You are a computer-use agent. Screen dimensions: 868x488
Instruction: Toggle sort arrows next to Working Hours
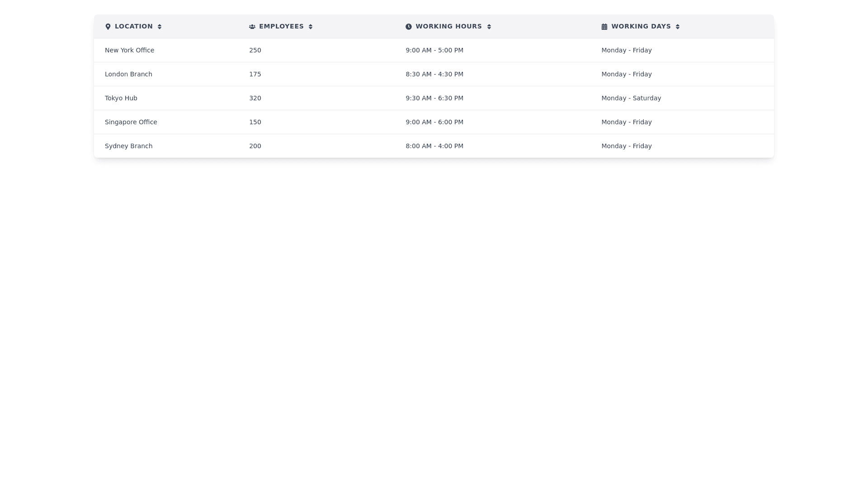tap(489, 27)
